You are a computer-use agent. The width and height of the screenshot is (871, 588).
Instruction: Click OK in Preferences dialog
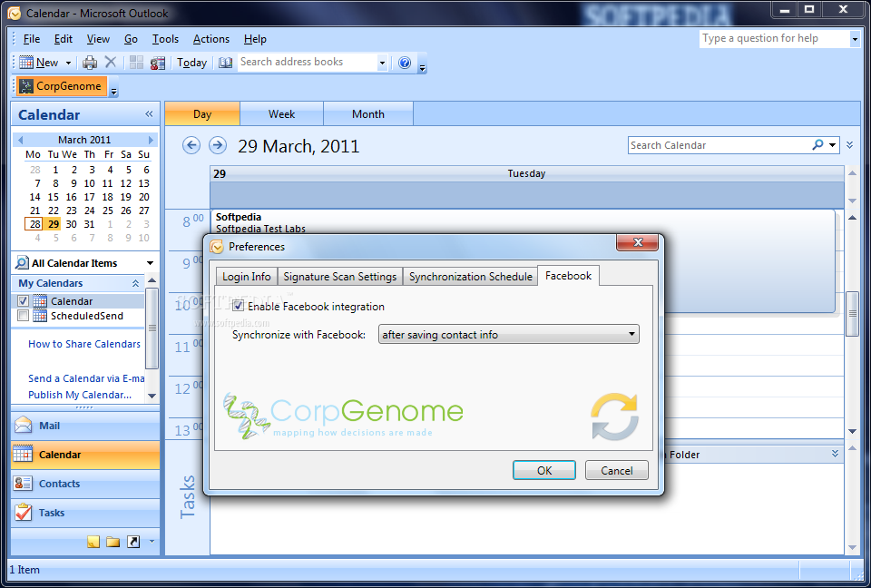pyautogui.click(x=543, y=470)
